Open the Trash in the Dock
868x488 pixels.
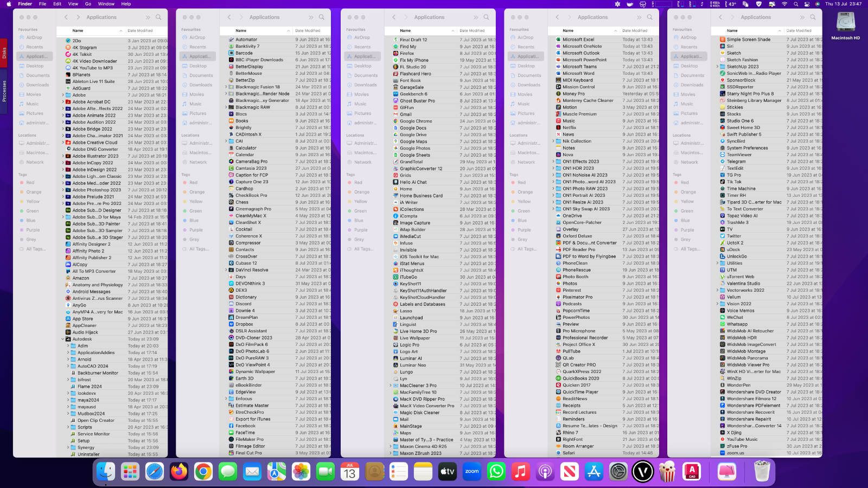pos(762,472)
